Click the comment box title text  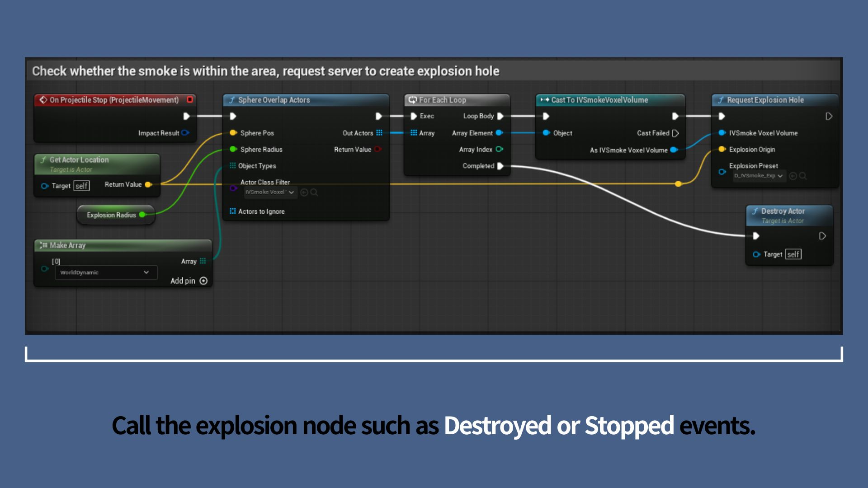265,71
